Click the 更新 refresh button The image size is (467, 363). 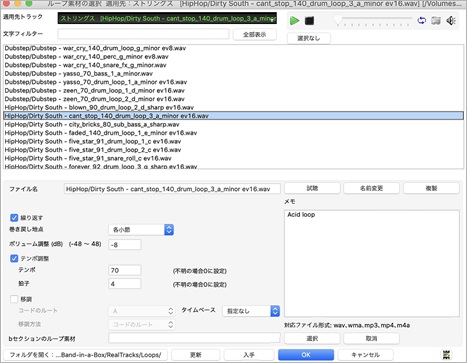(x=196, y=355)
